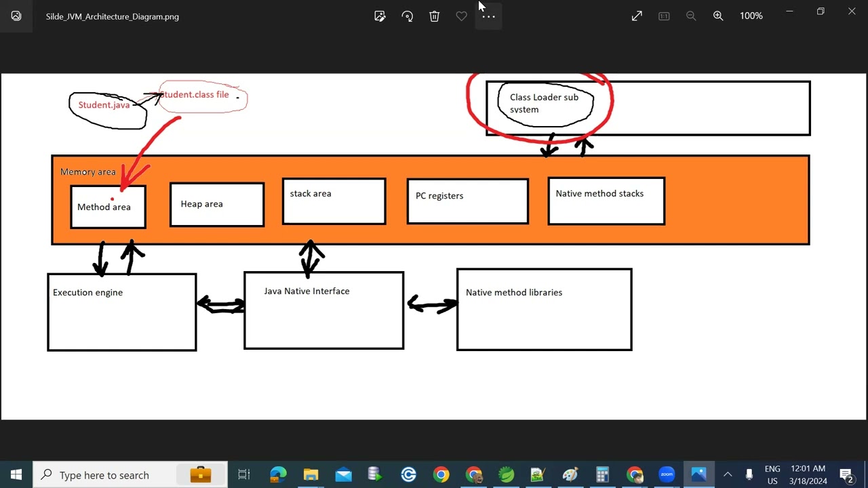Click the Windows Start button

(x=16, y=474)
